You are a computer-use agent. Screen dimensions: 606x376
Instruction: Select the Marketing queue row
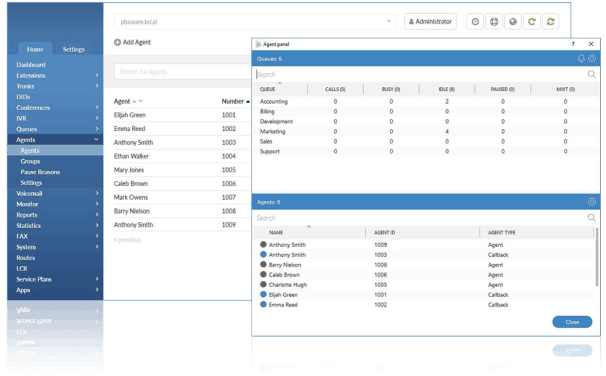(x=426, y=131)
